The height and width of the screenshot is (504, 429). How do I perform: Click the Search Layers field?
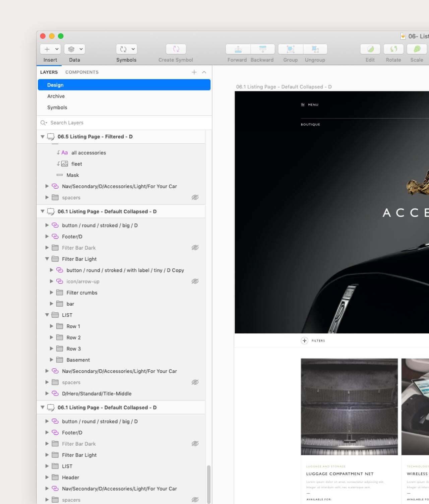(x=124, y=123)
